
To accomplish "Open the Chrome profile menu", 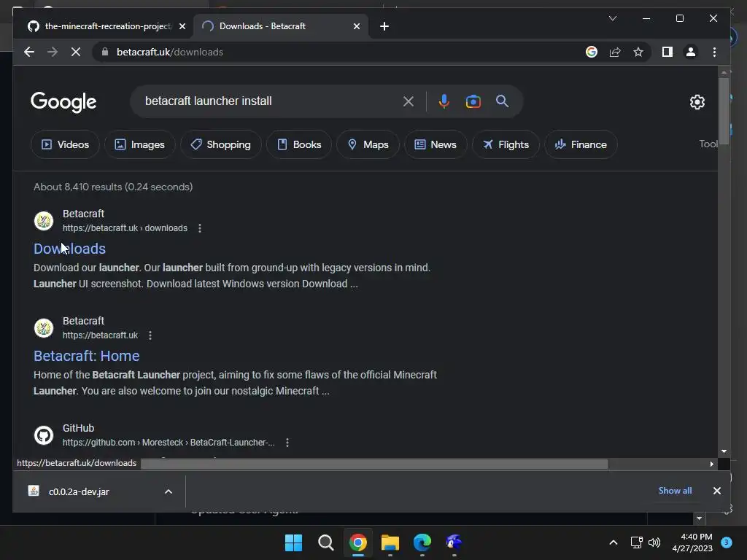I will (x=690, y=52).
